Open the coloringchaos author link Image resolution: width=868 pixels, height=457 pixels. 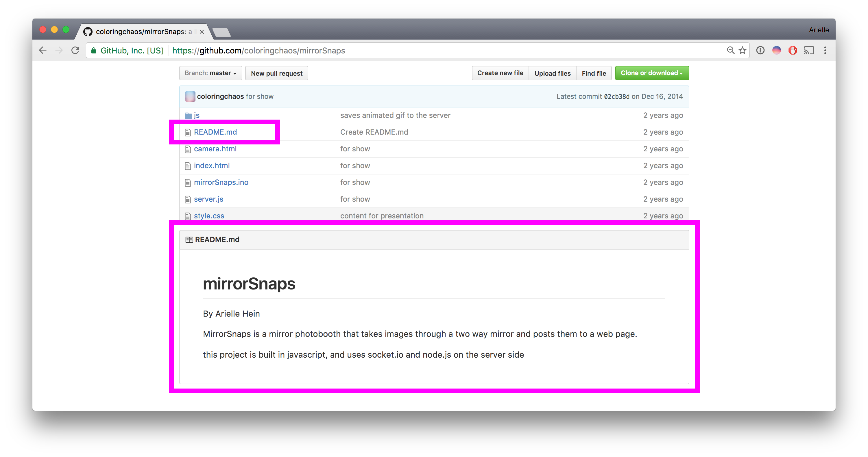(220, 96)
